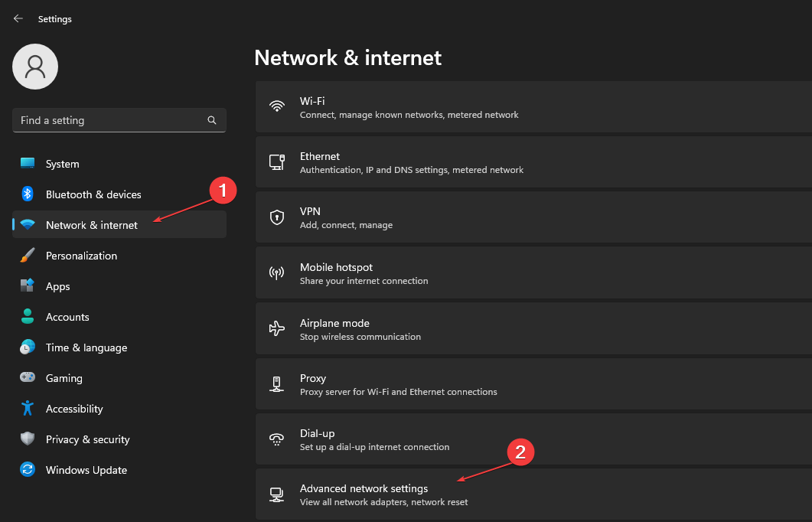Select the Mobile hotspot icon
The width and height of the screenshot is (812, 522).
pos(276,272)
